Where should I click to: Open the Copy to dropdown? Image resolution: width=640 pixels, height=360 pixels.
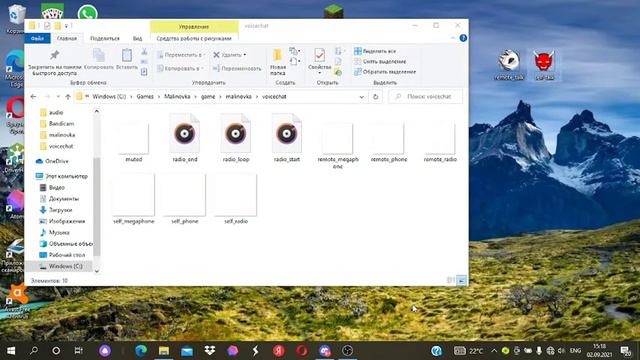click(x=180, y=68)
